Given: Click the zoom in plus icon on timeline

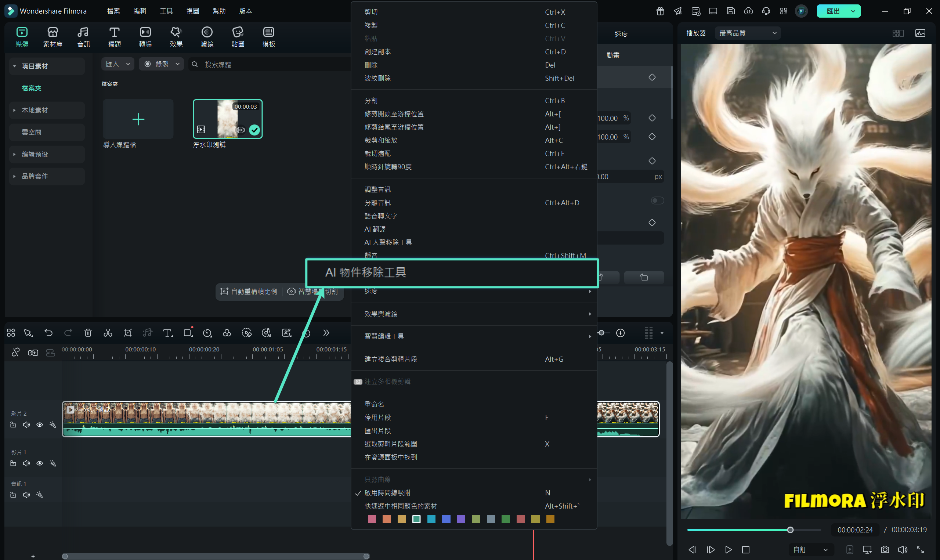Looking at the screenshot, I should click(x=621, y=332).
